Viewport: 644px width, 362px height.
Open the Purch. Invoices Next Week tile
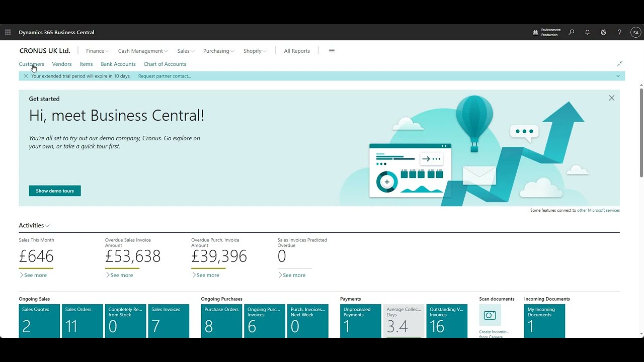tap(308, 321)
